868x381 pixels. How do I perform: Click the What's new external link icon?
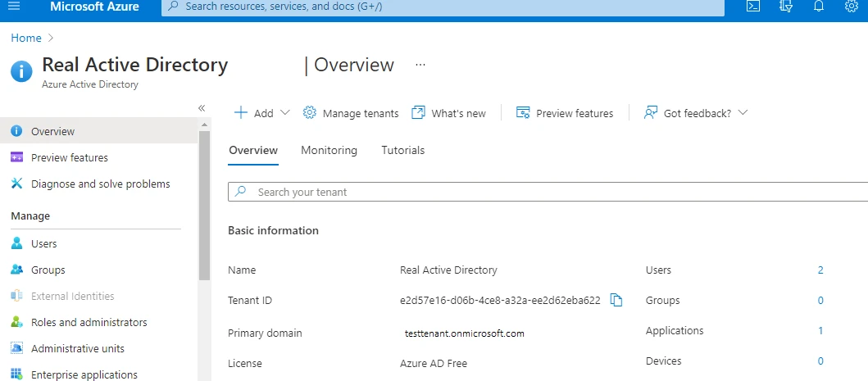coord(418,113)
